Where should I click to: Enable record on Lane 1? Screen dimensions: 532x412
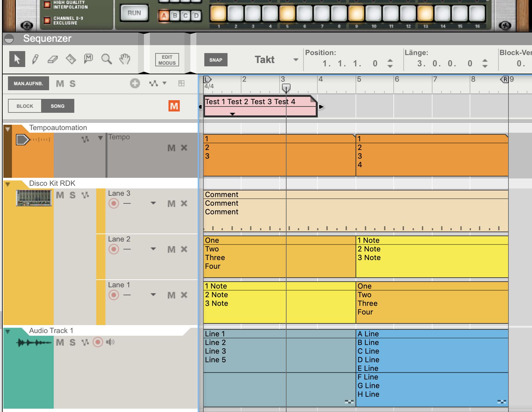[114, 295]
